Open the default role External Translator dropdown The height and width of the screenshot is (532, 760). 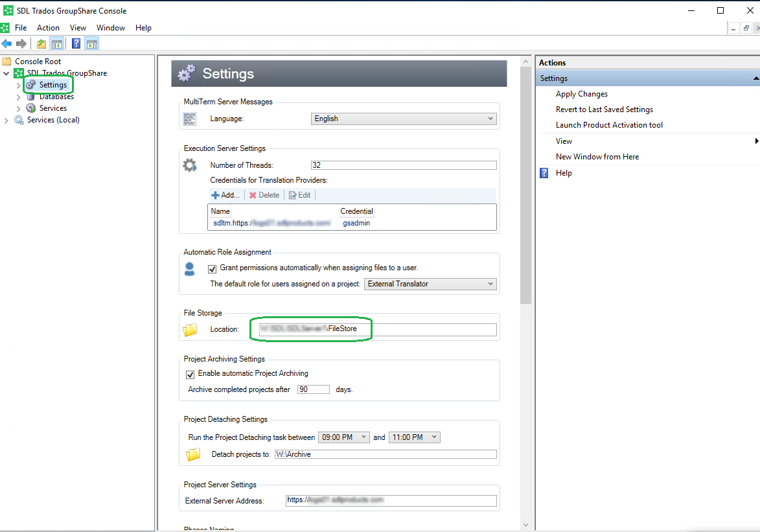point(430,284)
